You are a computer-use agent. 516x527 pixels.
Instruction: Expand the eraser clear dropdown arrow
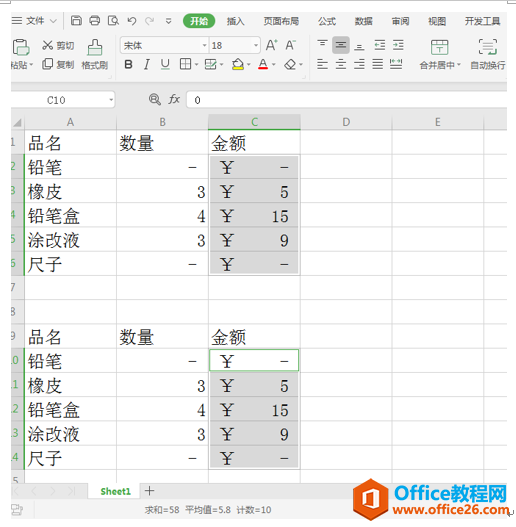coord(301,64)
